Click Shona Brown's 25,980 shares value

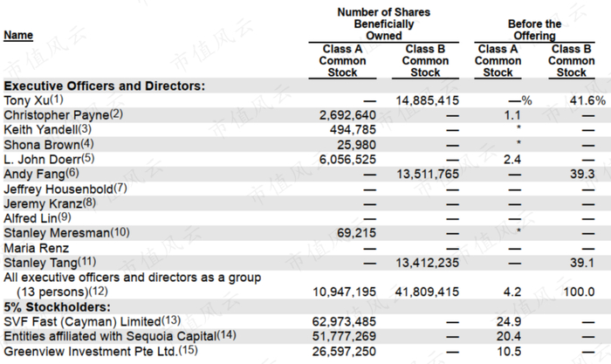point(356,145)
